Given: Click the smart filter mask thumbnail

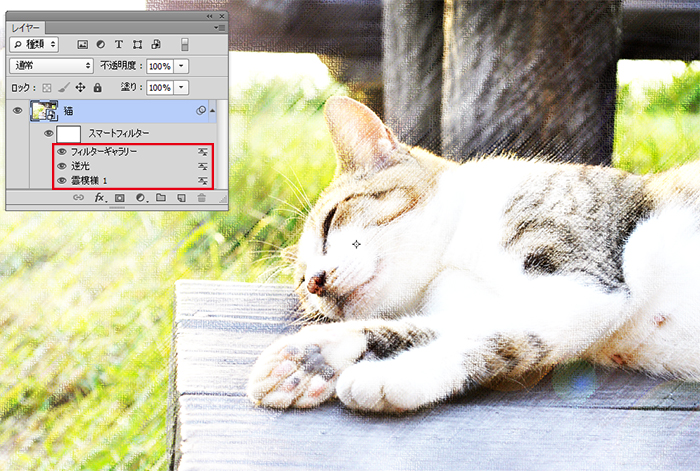Looking at the screenshot, I should (x=69, y=133).
